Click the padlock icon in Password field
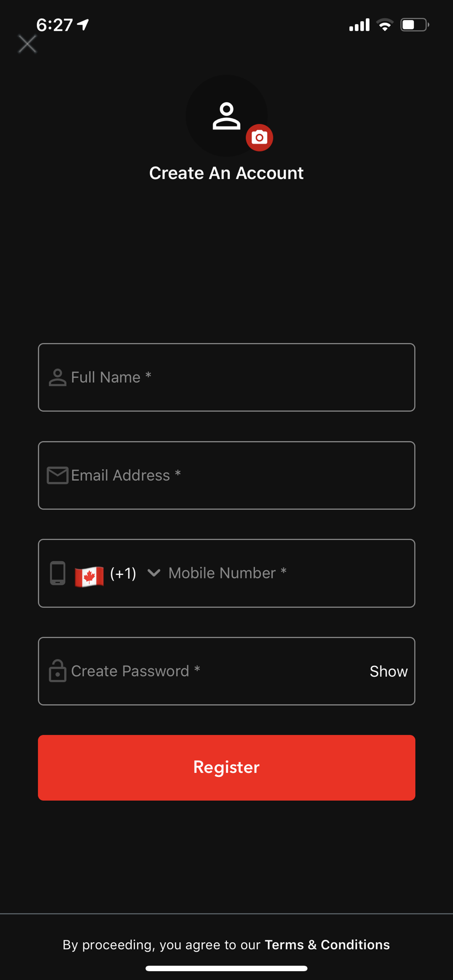Viewport: 453px width, 980px height. (x=57, y=670)
